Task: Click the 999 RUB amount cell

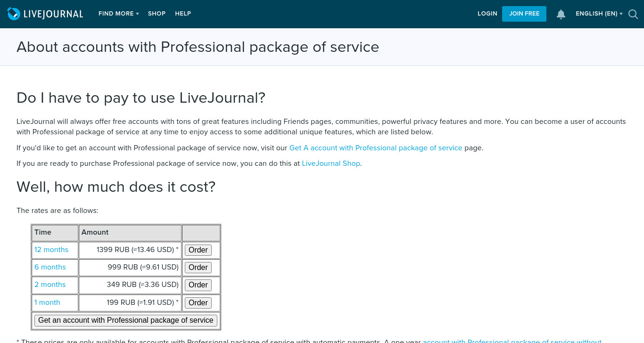Action: [130, 267]
